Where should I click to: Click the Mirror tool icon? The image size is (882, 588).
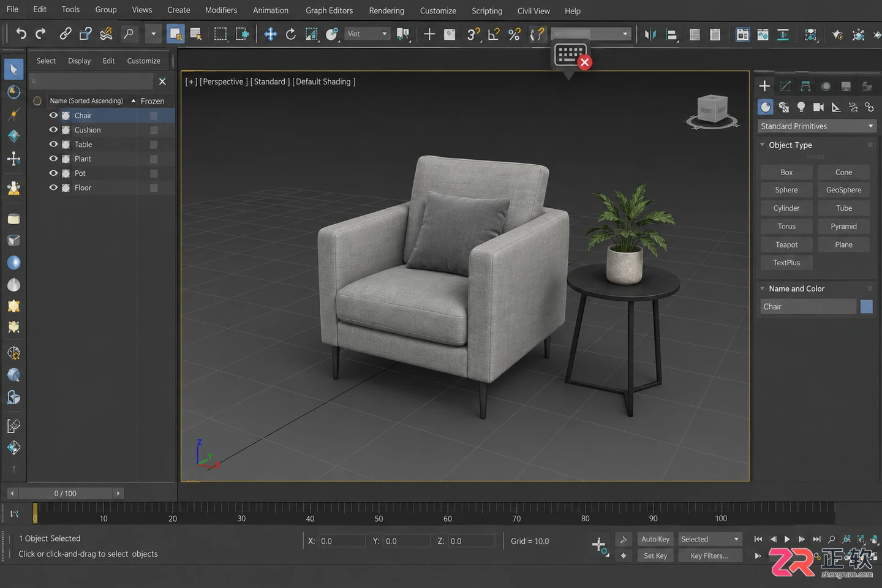click(650, 34)
